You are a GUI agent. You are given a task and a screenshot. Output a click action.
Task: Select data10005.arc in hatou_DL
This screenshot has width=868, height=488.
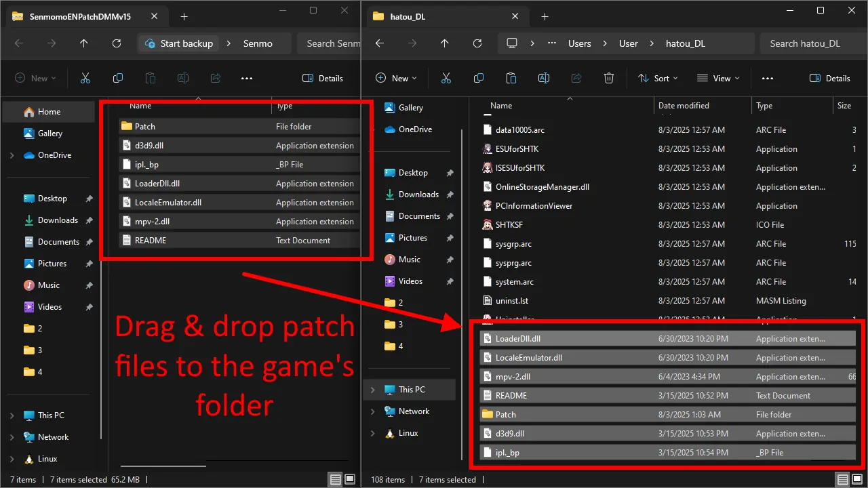click(x=668, y=130)
